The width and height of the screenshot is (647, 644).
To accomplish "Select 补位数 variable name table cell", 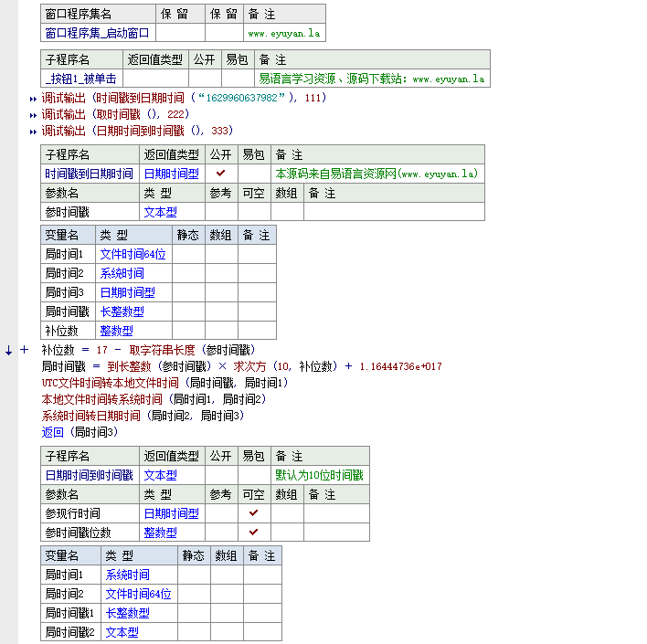I will (69, 330).
